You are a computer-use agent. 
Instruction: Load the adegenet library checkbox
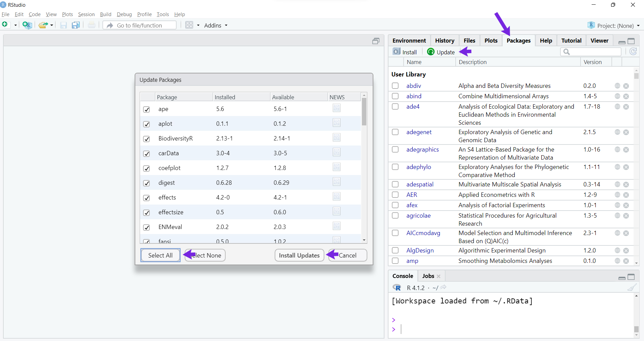[395, 132]
